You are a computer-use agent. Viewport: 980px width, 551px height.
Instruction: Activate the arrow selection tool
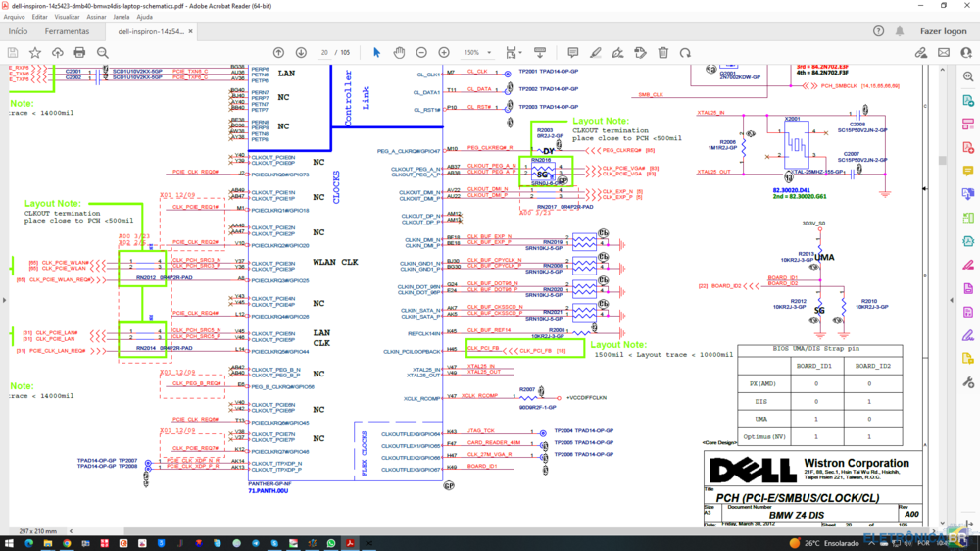(377, 52)
